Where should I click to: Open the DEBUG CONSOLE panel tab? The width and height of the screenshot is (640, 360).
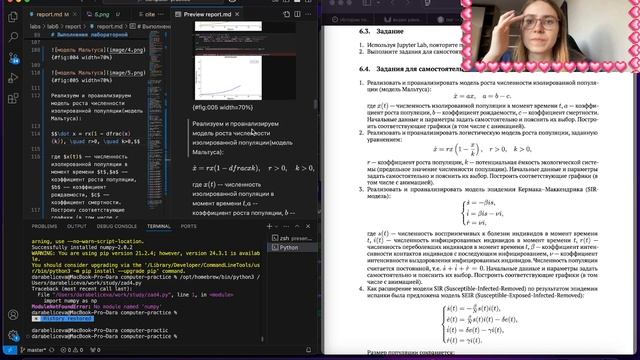[x=117, y=226]
